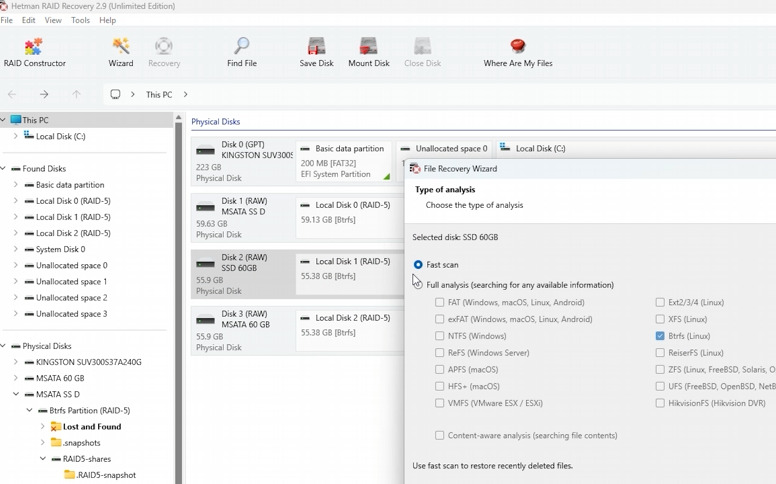Collapse RAID5-shares tree node

43,459
